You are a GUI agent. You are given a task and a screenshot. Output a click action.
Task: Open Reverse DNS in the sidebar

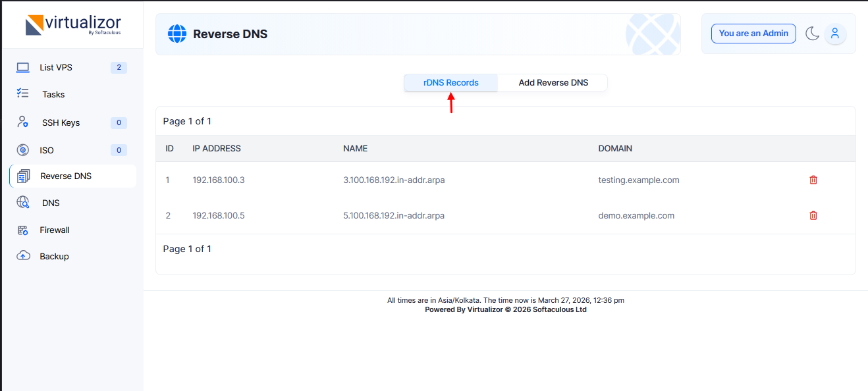coord(66,176)
